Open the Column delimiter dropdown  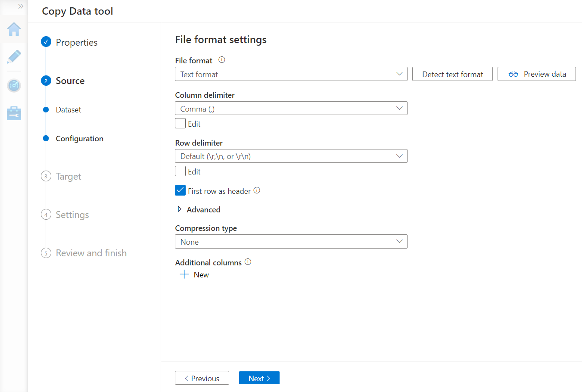(291, 109)
